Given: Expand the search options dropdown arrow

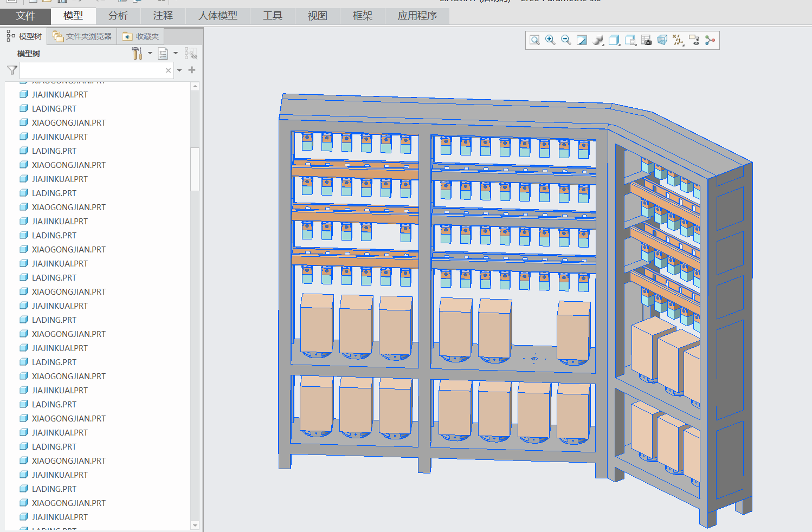Looking at the screenshot, I should point(179,70).
